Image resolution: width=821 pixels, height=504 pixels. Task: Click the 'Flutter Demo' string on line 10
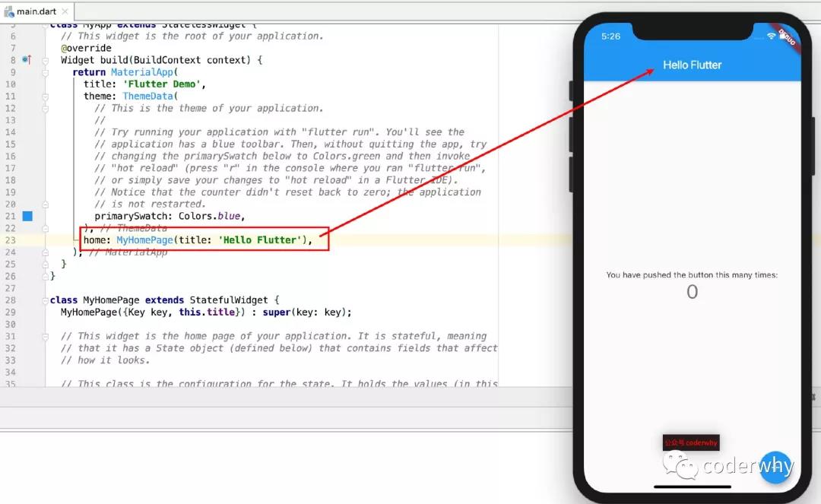point(162,84)
